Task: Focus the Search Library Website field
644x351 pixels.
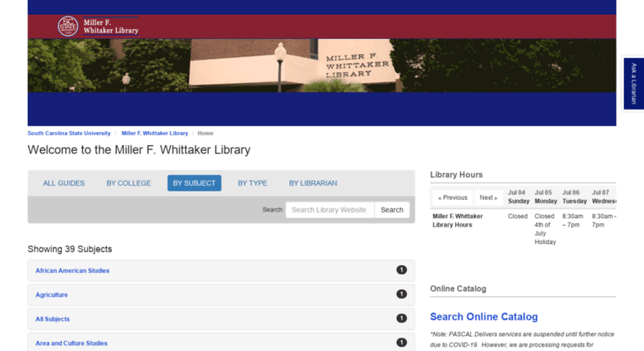Action: (x=330, y=210)
